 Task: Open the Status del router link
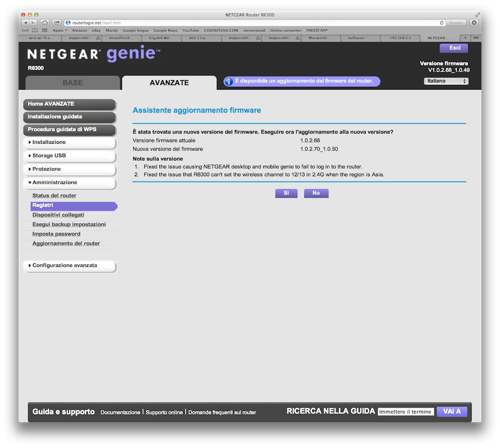click(54, 195)
